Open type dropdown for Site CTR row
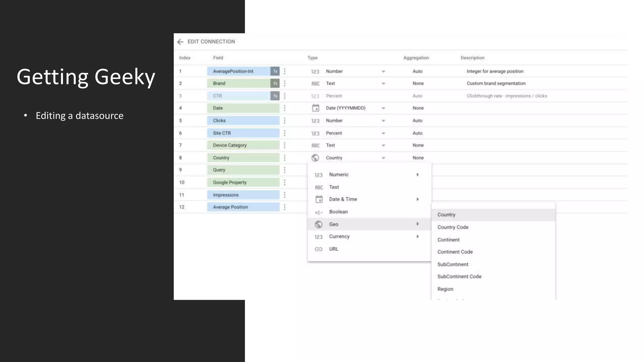Viewport: 644px width, 362px height. pyautogui.click(x=383, y=134)
